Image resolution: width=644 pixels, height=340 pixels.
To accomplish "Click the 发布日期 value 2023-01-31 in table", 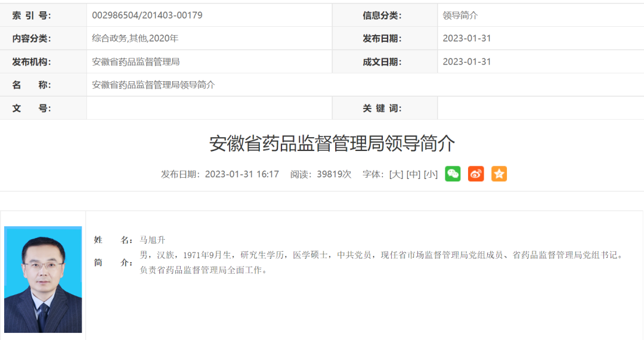I will point(466,38).
